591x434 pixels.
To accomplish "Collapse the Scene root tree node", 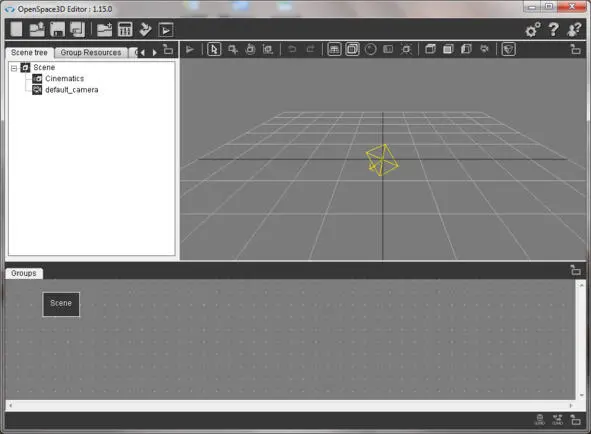I will tap(14, 68).
